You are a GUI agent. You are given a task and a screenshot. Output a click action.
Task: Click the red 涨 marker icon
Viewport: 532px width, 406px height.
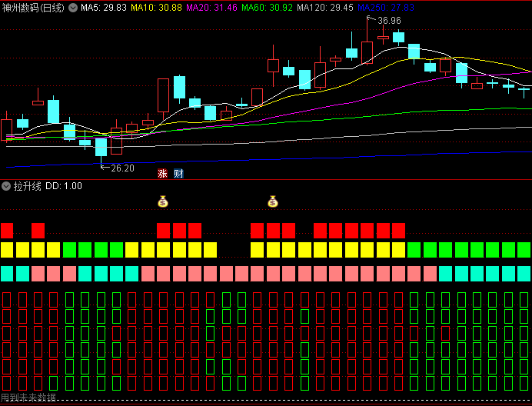coord(162,174)
